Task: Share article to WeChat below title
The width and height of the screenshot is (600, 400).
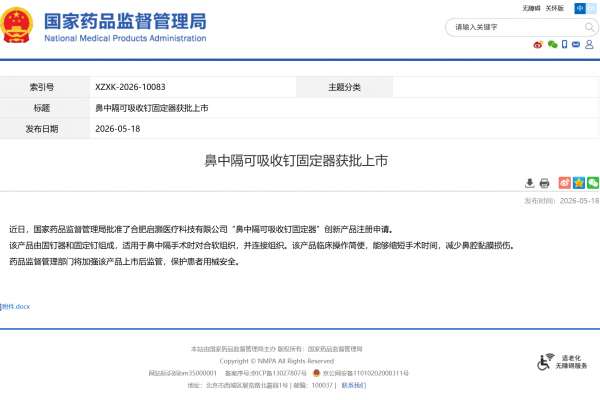Action: [593, 183]
